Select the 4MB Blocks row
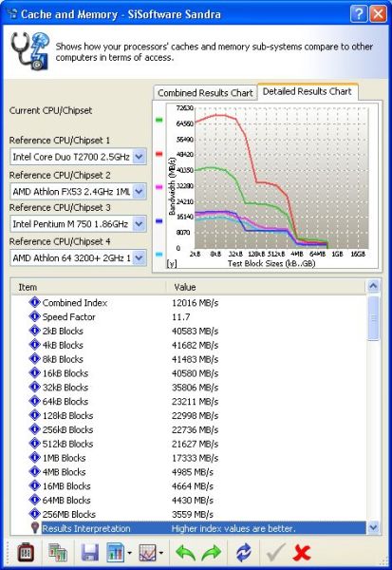The width and height of the screenshot is (392, 570). (x=188, y=472)
